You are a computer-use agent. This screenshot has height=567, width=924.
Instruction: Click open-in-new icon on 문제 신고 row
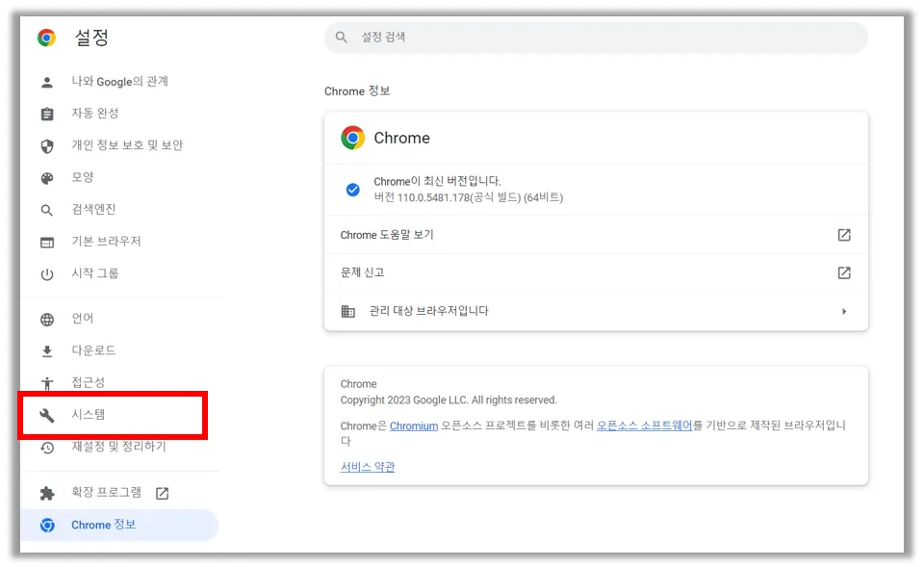click(x=844, y=272)
